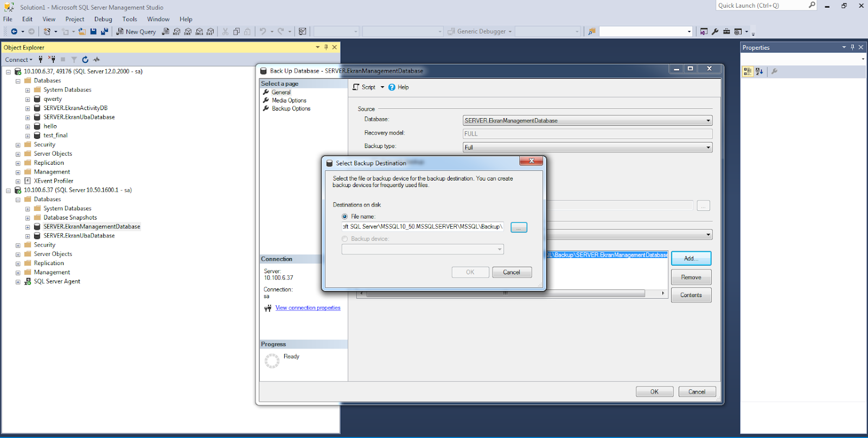Toggle the Categorized view in Properties

(x=748, y=72)
